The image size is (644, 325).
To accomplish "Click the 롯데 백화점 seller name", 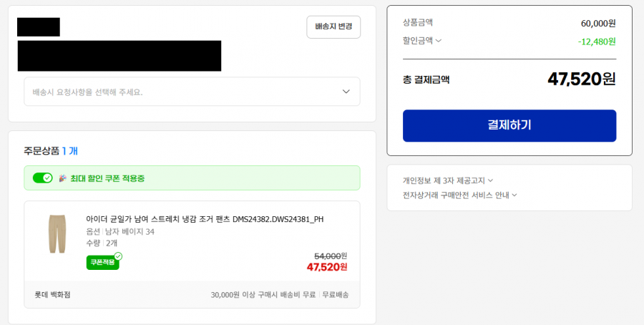I will click(x=52, y=294).
